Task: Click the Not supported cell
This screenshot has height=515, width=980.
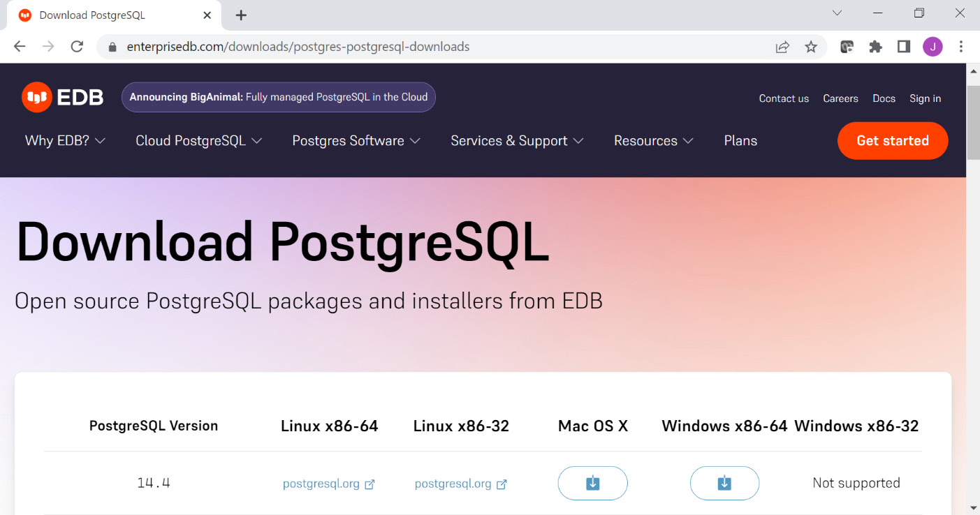Action: click(856, 483)
